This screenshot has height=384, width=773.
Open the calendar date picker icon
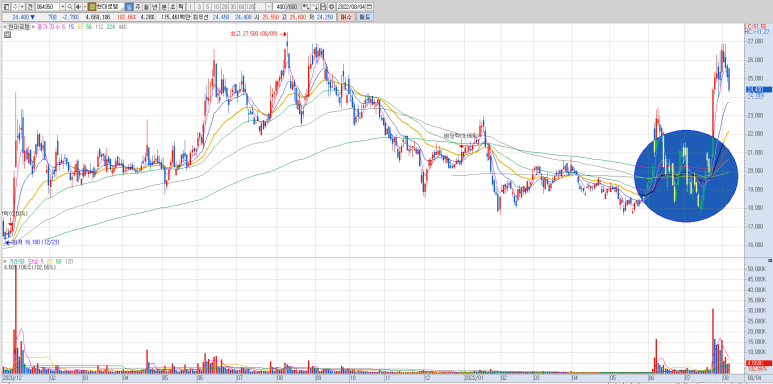click(369, 7)
